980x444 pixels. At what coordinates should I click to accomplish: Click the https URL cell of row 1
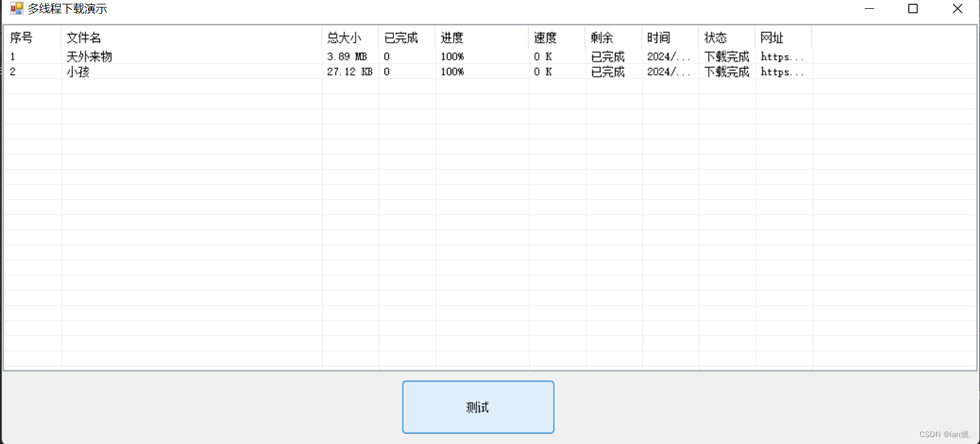point(782,57)
